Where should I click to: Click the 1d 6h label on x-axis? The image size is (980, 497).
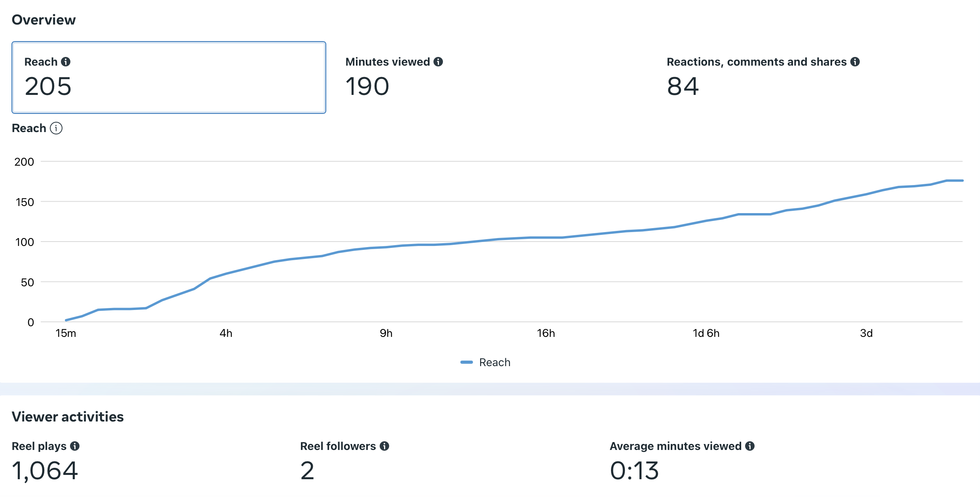click(x=706, y=333)
